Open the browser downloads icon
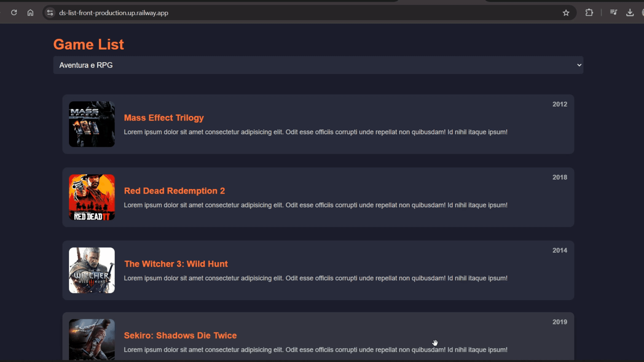The image size is (644, 362). tap(630, 13)
